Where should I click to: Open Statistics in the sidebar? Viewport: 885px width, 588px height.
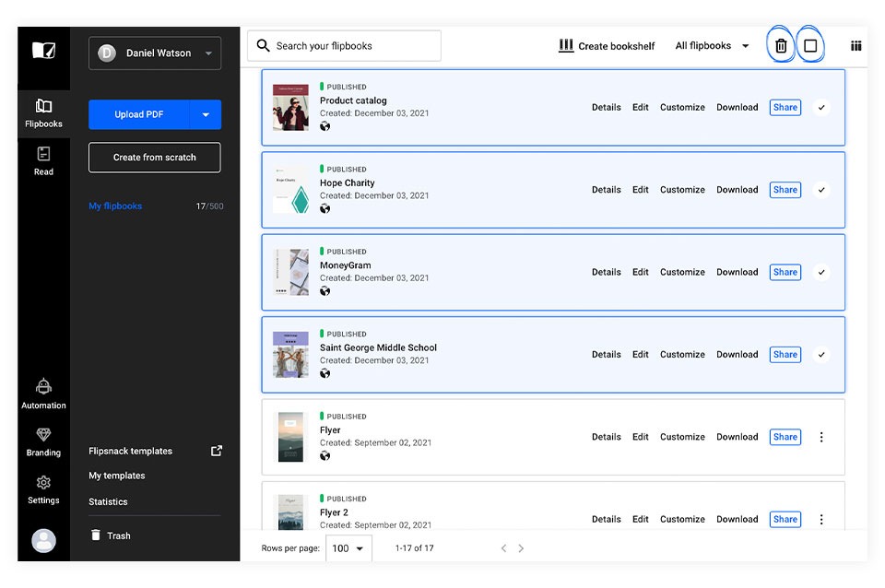pos(108,501)
